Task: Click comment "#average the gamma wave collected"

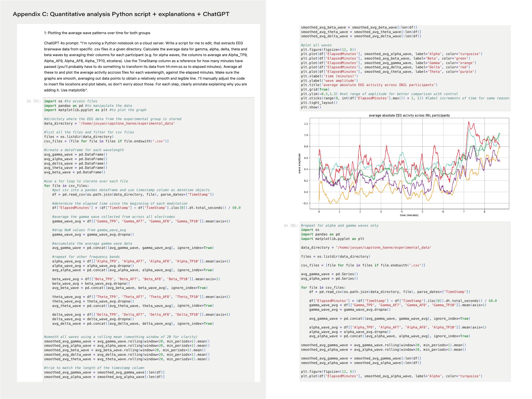Action: point(114,217)
